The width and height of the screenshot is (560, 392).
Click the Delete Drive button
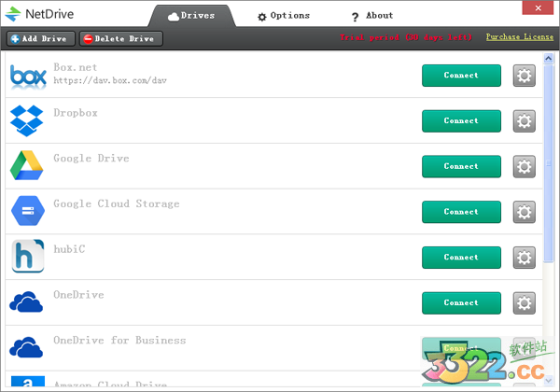pos(120,38)
